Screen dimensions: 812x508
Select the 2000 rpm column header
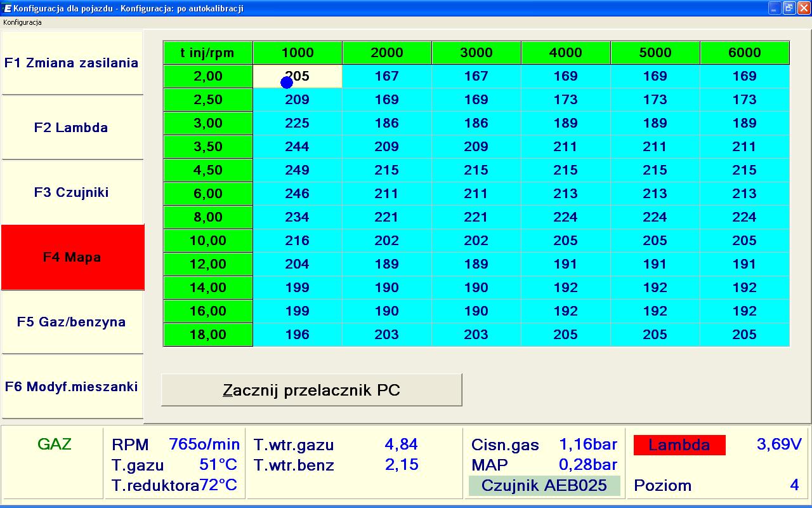click(x=387, y=53)
